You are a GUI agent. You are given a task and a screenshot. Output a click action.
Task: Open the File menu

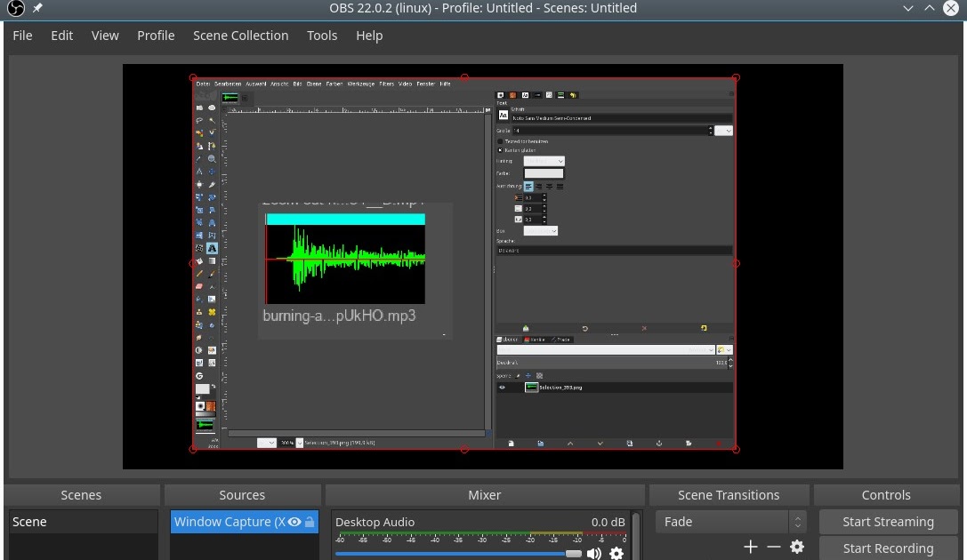coord(22,36)
